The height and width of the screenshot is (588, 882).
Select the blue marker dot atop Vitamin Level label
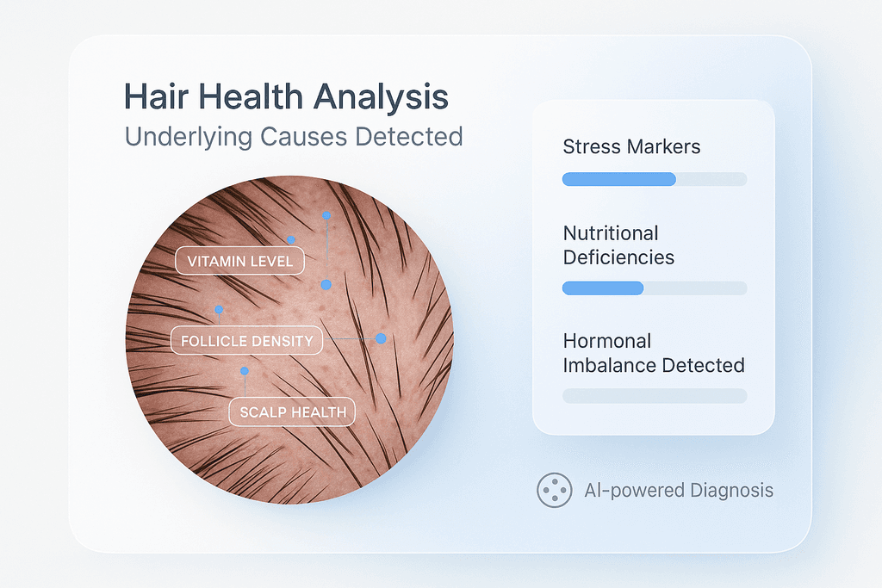291,239
